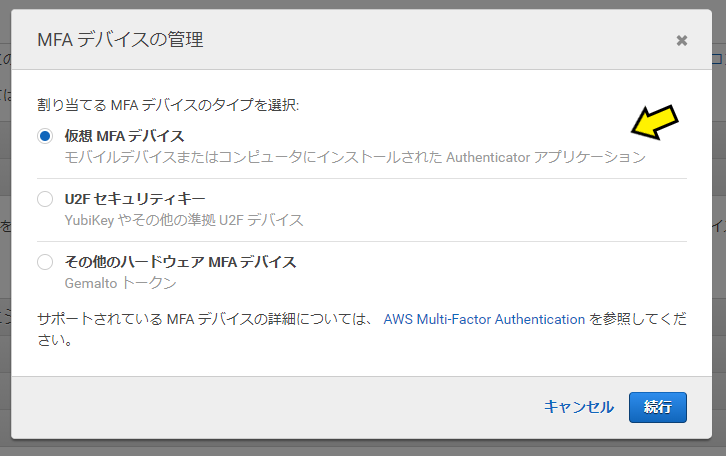Close the MFA デバイスの管理 dialog with X
Image resolution: width=726 pixels, height=456 pixels.
(x=682, y=40)
